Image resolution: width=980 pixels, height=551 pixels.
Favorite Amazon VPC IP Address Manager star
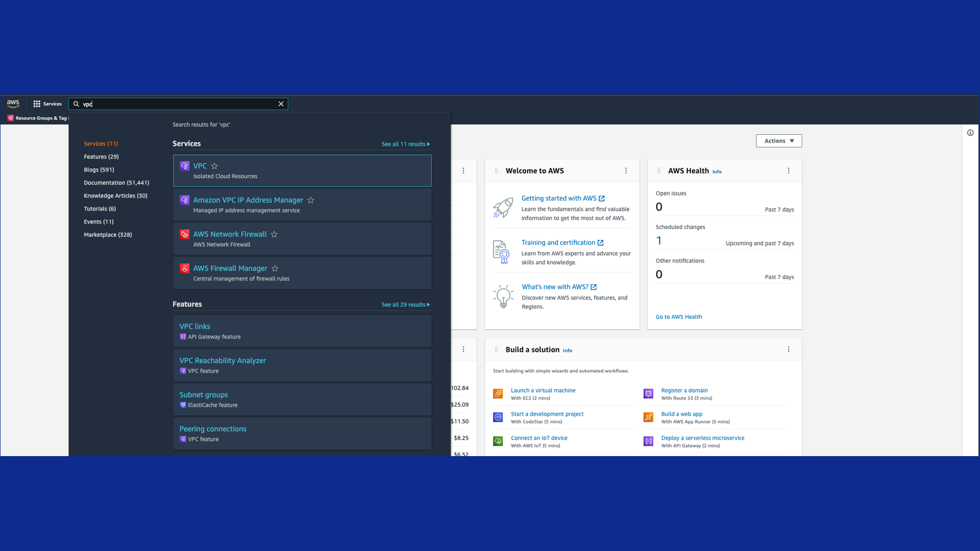[x=311, y=200]
